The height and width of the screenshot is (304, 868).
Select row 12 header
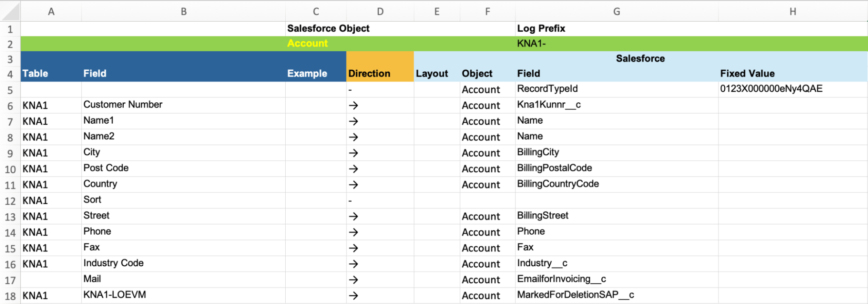[10, 201]
